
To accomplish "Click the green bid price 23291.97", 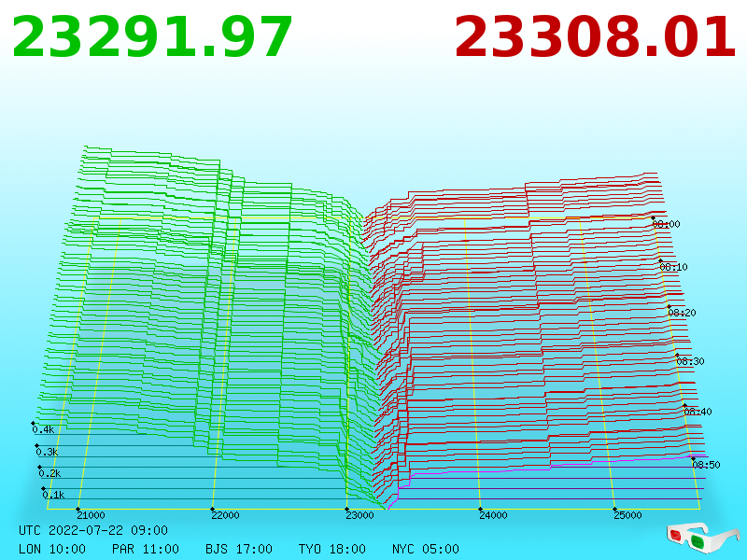I will pyautogui.click(x=152, y=37).
